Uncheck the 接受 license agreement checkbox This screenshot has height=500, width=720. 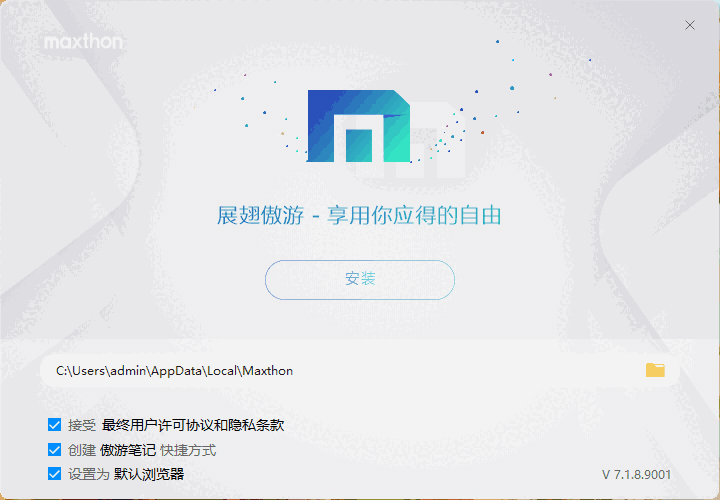[54, 425]
